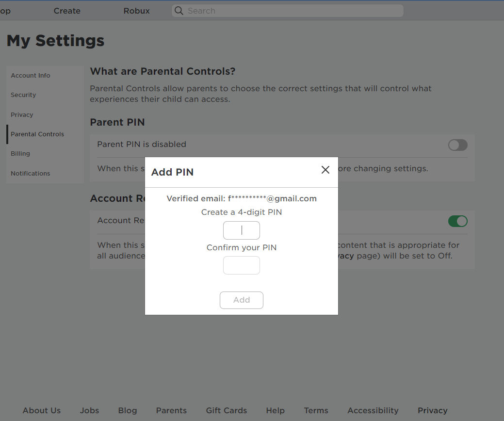Open Help footer link
This screenshot has width=504, height=421.
point(275,410)
